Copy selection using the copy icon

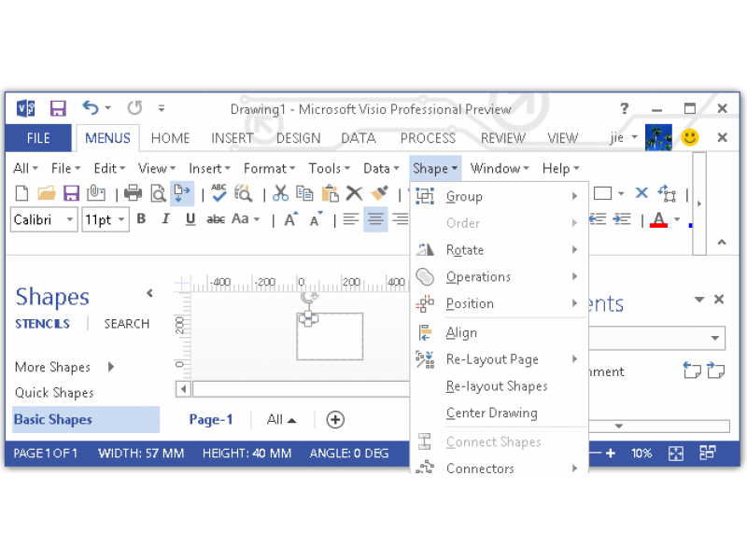coord(304,193)
